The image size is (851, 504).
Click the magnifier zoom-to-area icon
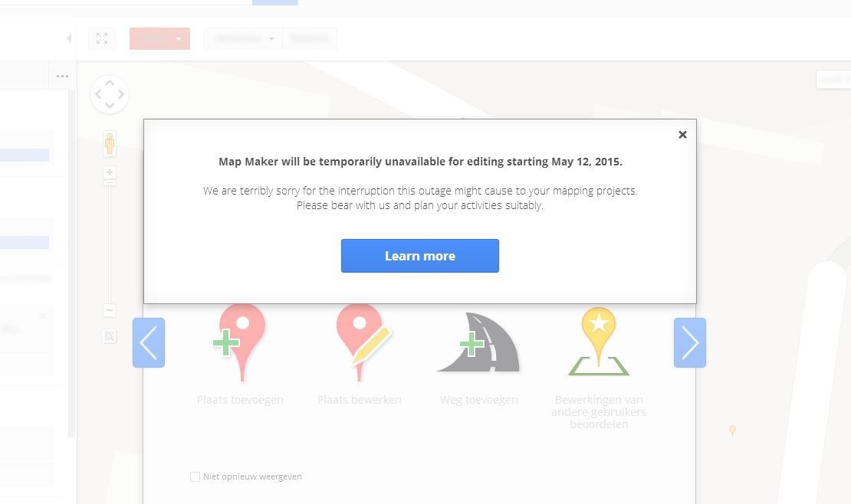click(110, 336)
